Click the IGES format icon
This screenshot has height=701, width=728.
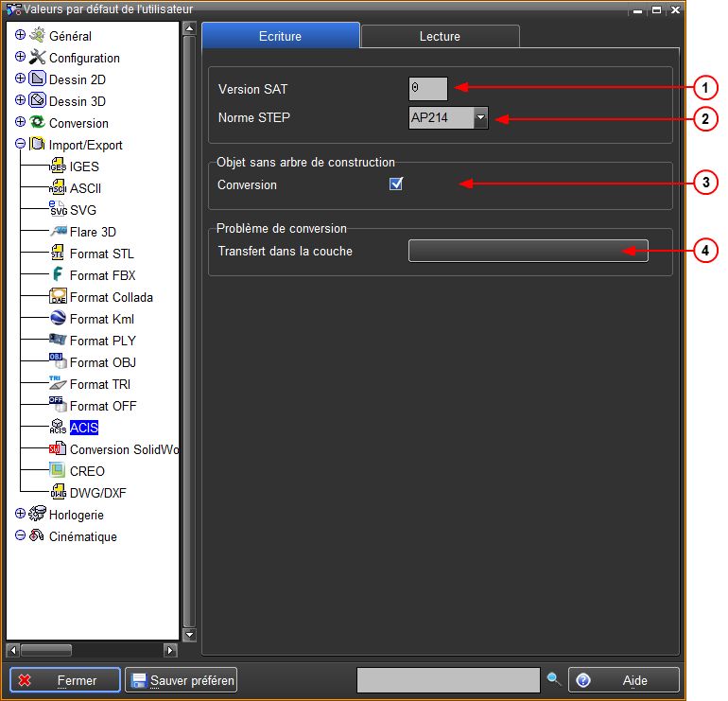[57, 166]
